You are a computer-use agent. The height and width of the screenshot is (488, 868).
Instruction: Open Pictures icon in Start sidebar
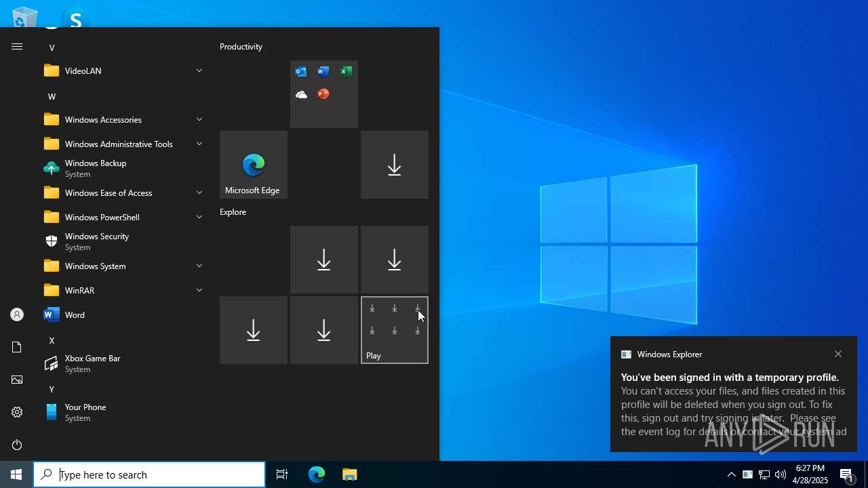(x=17, y=380)
